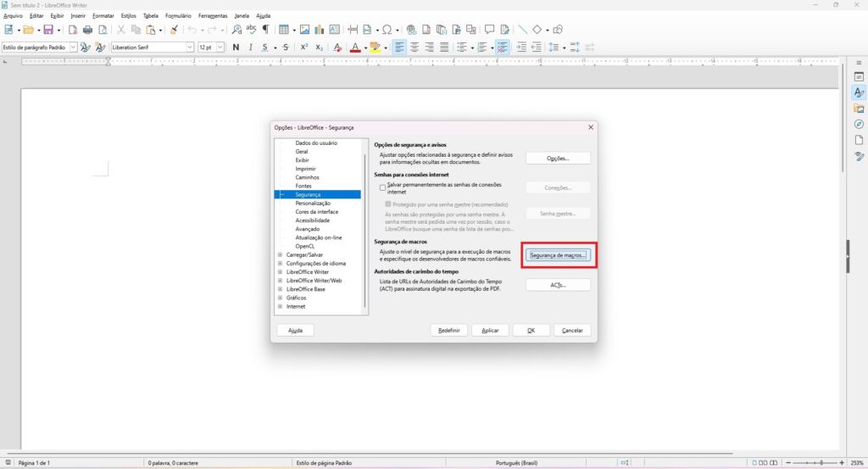Expand the LibreOffice Writer tree node
The width and height of the screenshot is (868, 469).
[280, 271]
